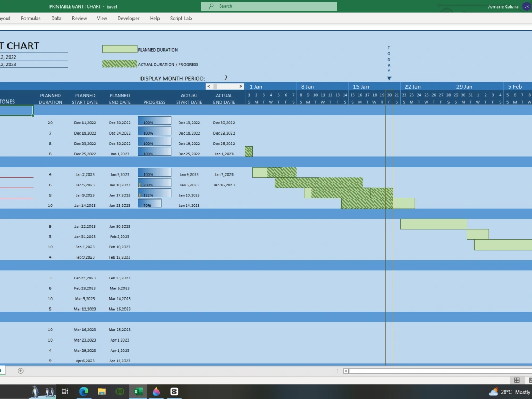Open the colorful droplet app on the taskbar

156,392
